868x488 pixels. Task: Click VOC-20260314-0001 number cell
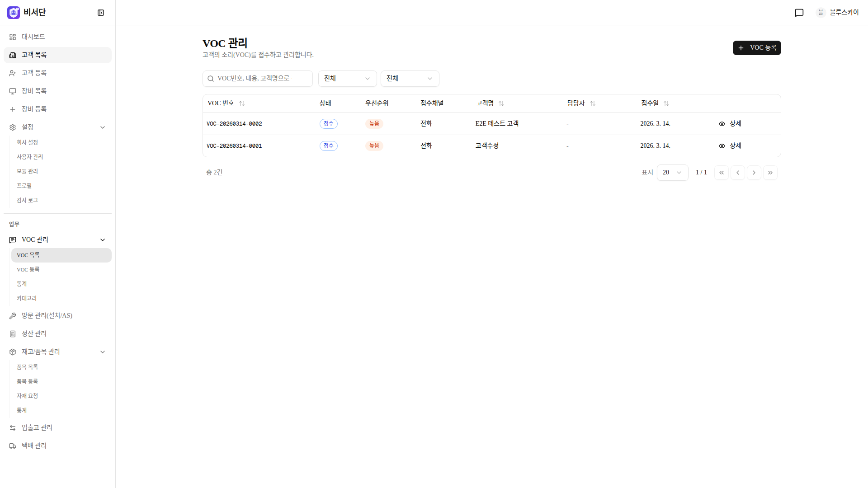(x=234, y=146)
